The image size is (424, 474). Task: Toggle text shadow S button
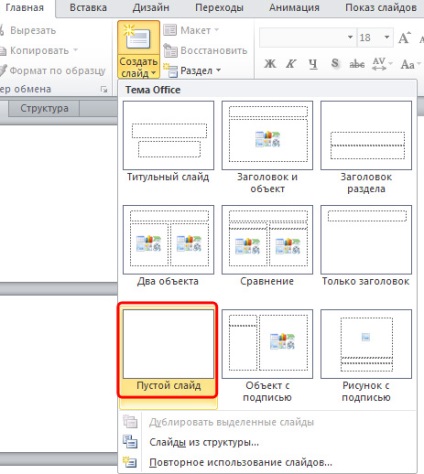pos(335,64)
